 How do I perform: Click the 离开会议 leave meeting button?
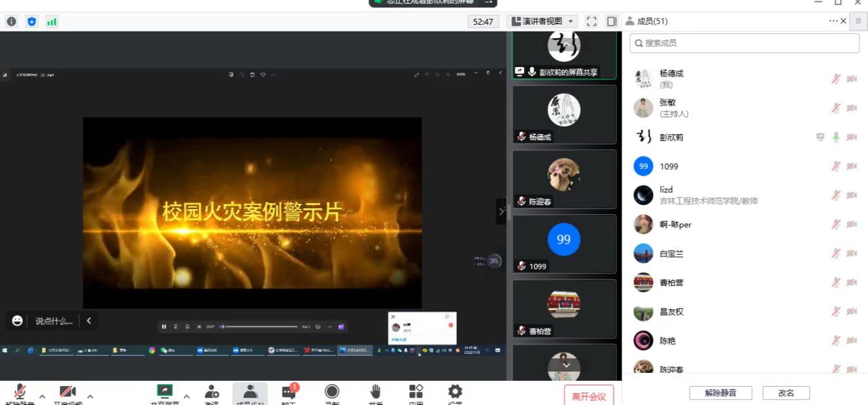[589, 396]
